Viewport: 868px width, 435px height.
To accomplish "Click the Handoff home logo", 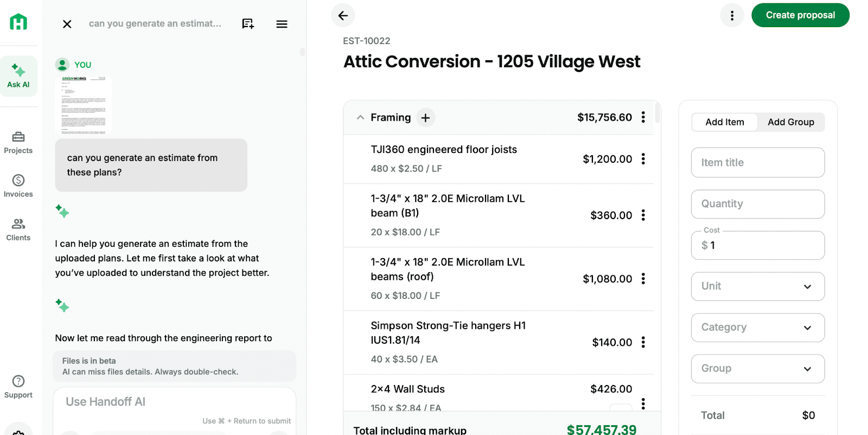I will 18,22.
